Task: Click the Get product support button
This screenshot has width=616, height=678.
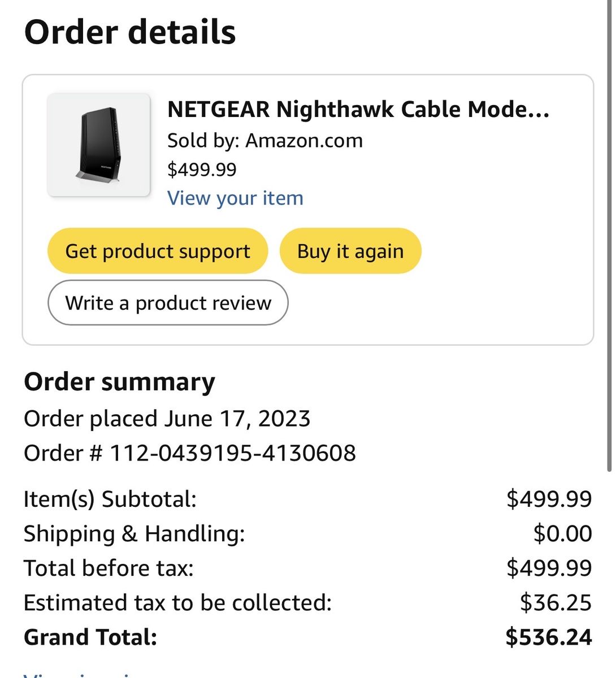Action: 158,251
